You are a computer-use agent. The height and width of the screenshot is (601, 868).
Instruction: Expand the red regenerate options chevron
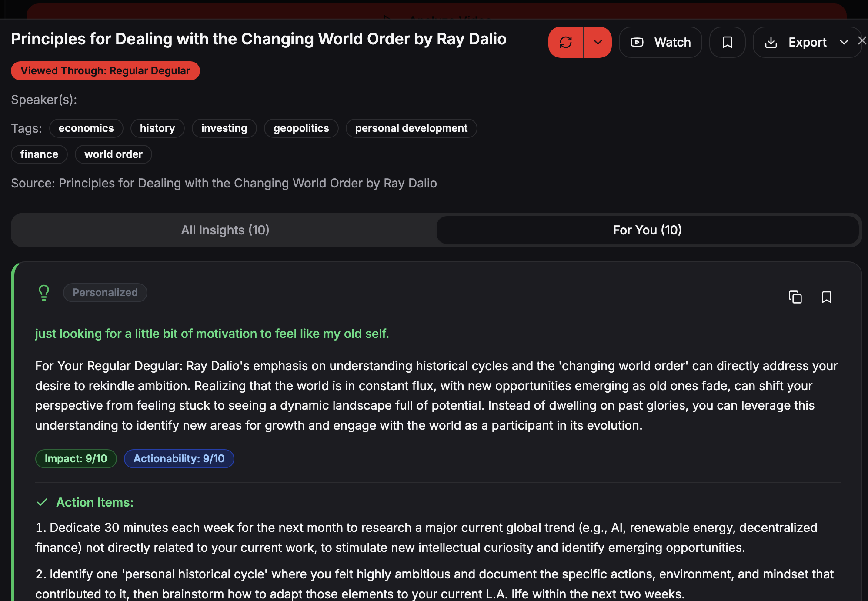click(x=598, y=42)
